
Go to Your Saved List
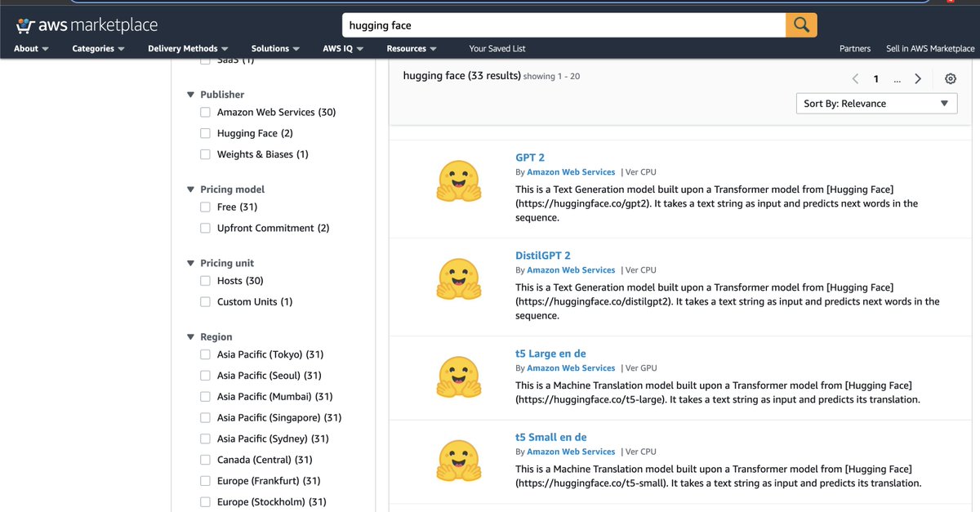[497, 48]
